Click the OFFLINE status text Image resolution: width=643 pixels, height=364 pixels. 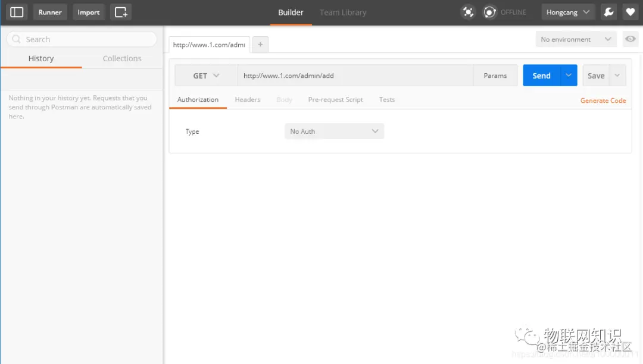pos(513,12)
